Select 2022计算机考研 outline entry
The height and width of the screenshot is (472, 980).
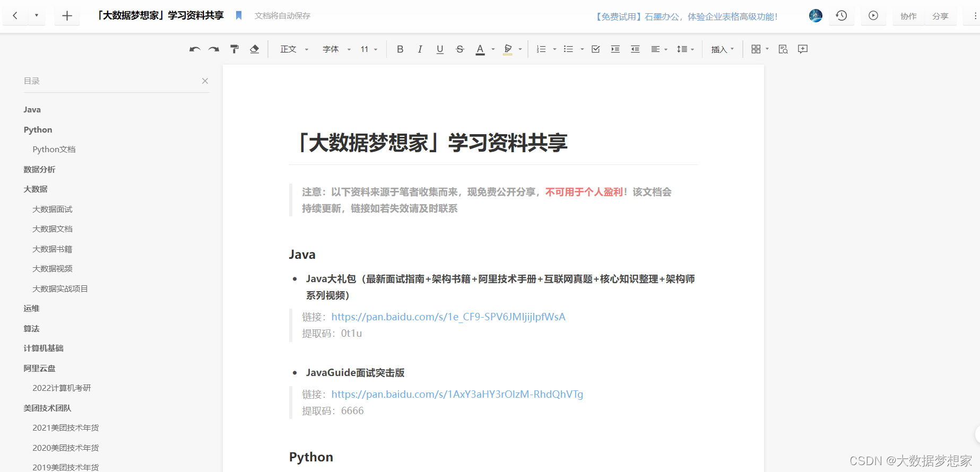[62, 388]
